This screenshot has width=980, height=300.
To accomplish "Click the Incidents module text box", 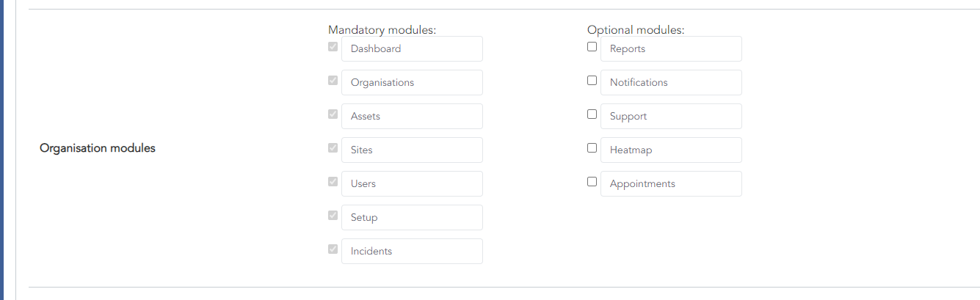I will pyautogui.click(x=412, y=252).
